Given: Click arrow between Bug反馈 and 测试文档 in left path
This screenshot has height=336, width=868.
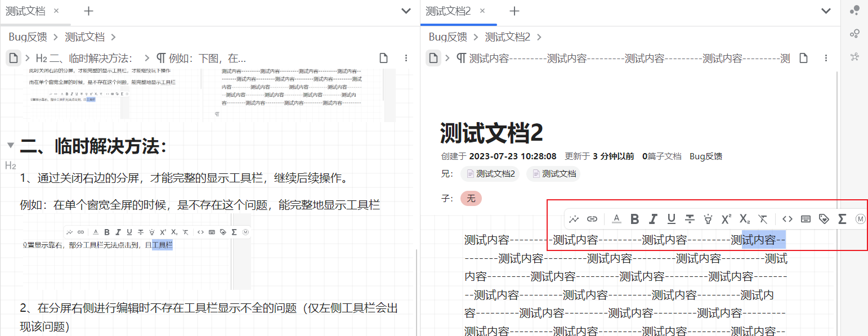Looking at the screenshot, I should [56, 37].
